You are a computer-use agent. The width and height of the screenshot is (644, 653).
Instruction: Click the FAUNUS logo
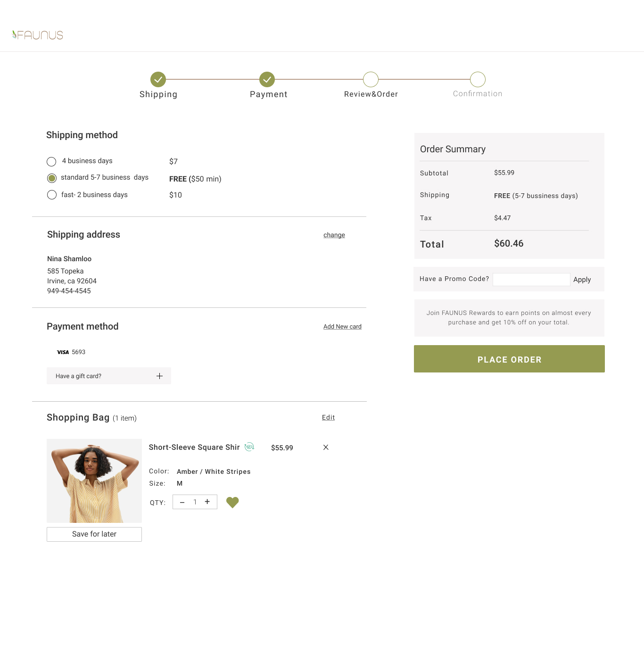[38, 35]
